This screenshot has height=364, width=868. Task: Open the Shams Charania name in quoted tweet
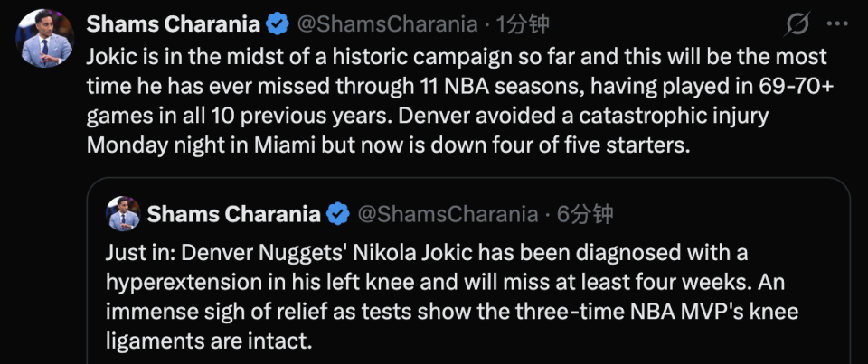(233, 214)
